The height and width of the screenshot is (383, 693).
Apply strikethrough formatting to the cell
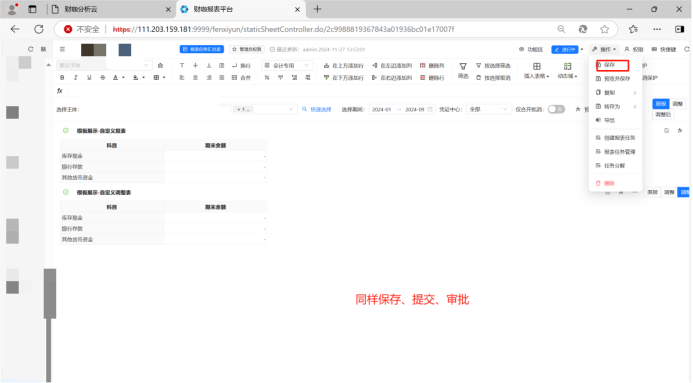(103, 78)
